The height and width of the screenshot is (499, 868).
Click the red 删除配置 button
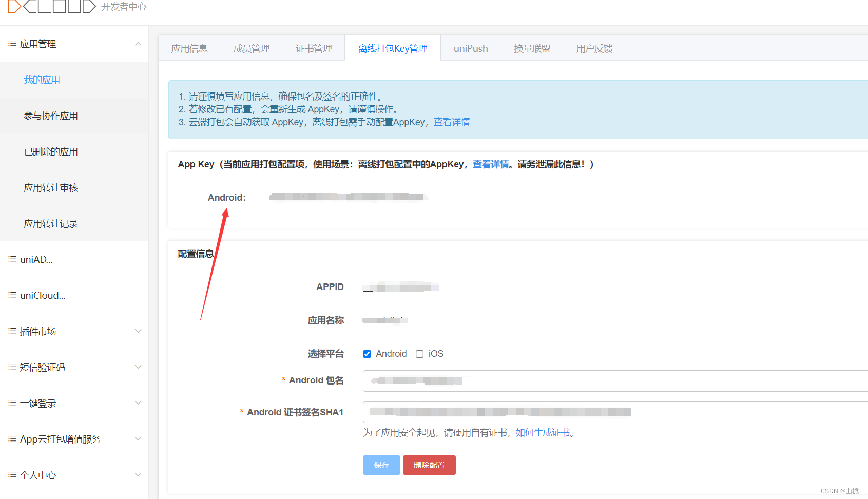point(429,465)
